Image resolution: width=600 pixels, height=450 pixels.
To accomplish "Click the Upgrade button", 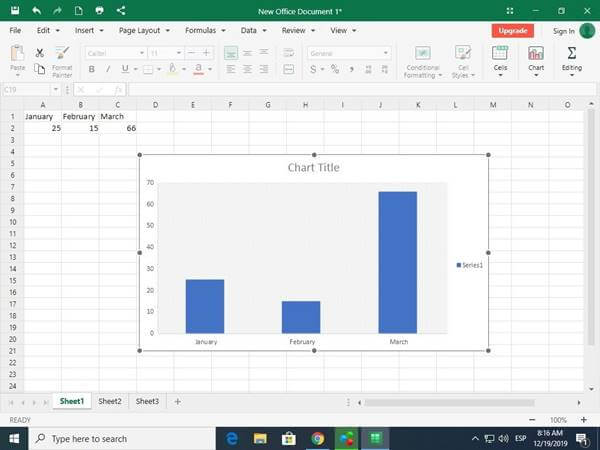I will click(512, 31).
